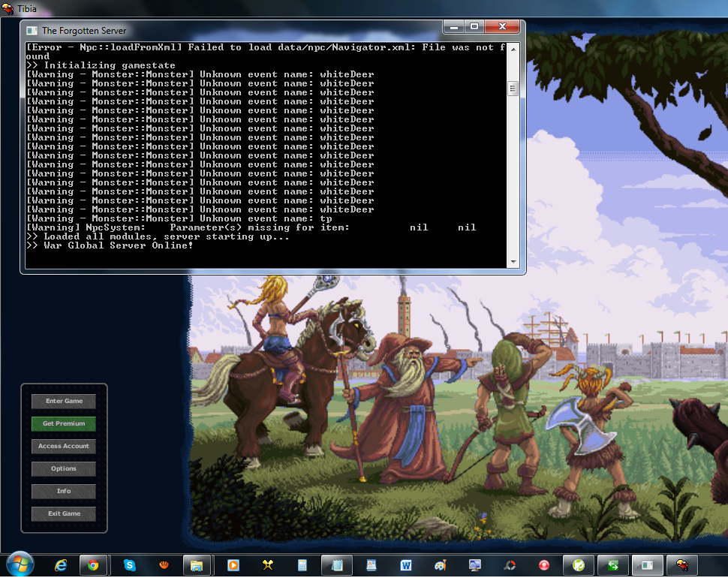Click 'Loaded all modules, server starting up...' line
Screen dimensions: 728x578
point(158,236)
